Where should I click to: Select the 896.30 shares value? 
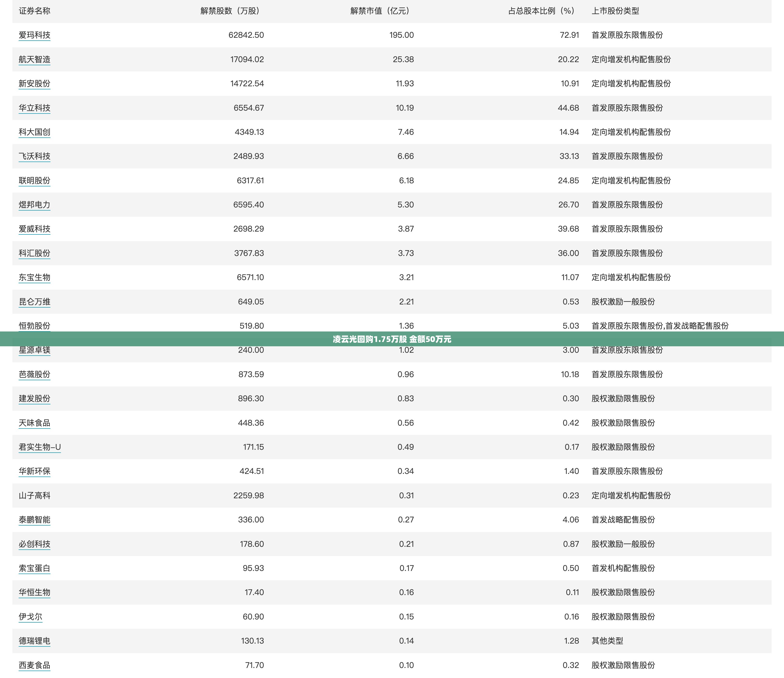click(x=251, y=398)
